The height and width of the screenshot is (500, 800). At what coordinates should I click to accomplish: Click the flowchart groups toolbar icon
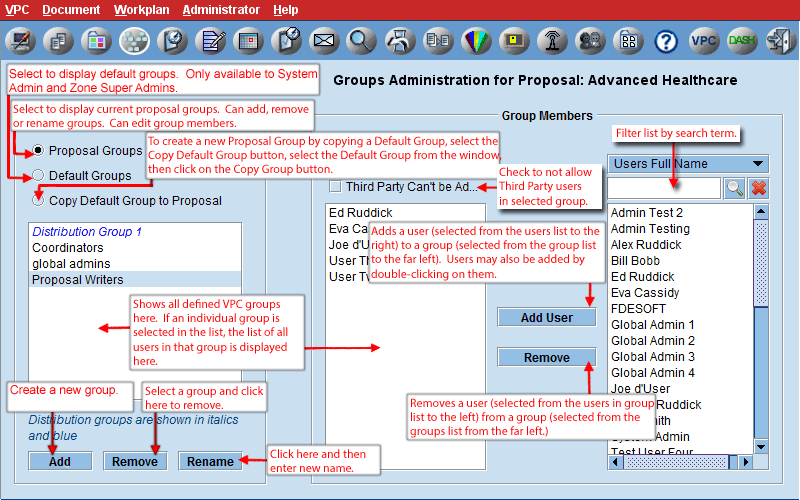tap(134, 41)
